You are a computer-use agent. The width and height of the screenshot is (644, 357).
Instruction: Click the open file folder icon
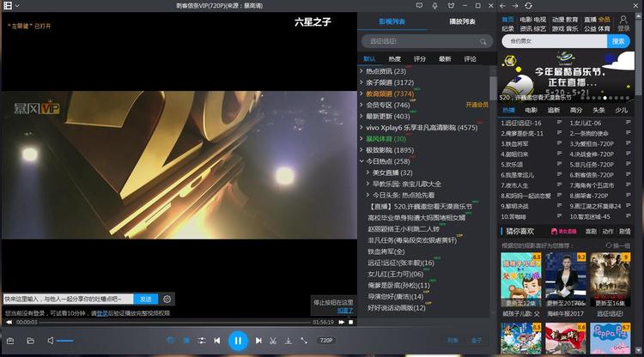30,341
